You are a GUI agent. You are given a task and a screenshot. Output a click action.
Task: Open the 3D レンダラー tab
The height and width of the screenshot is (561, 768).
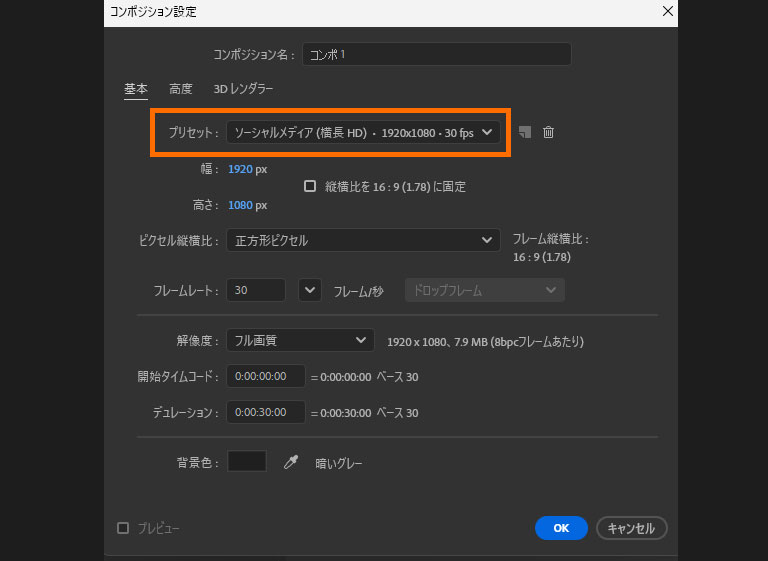click(x=243, y=89)
